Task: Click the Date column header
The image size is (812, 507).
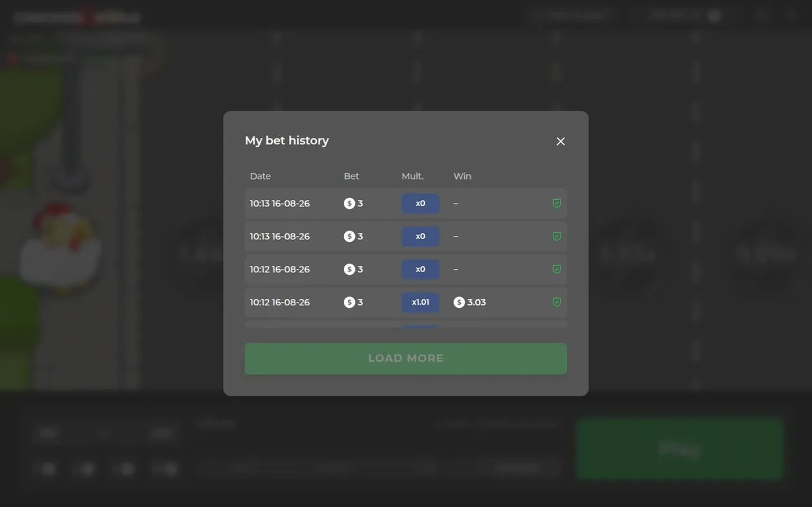Action: [261, 176]
